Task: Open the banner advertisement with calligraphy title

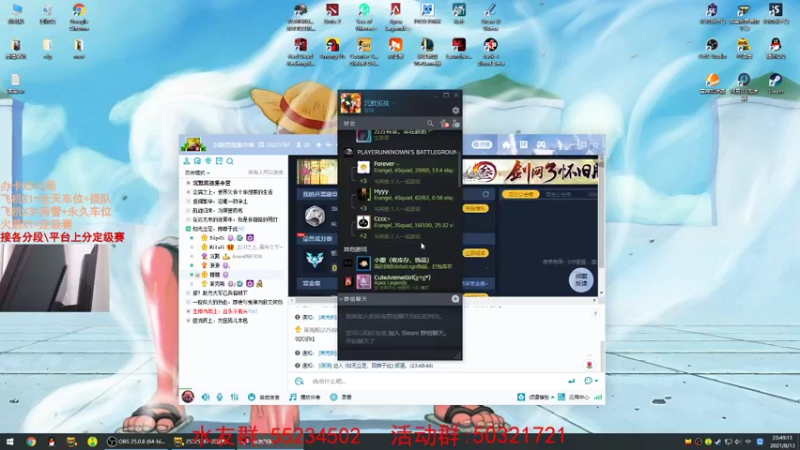Action: pos(531,172)
